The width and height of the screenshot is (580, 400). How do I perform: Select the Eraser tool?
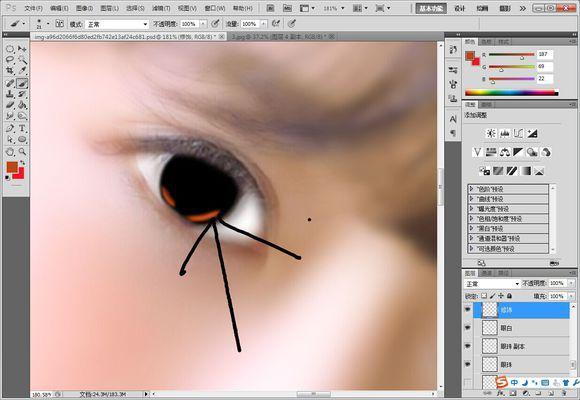coord(10,105)
